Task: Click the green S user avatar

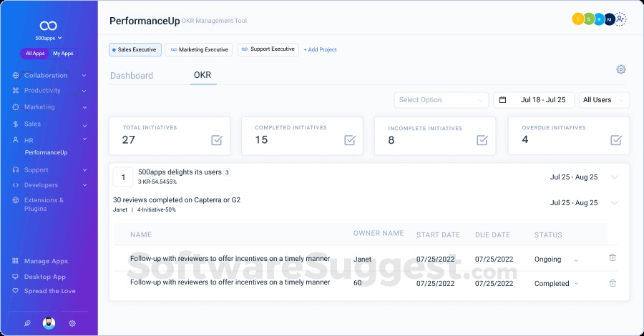Action: click(x=589, y=19)
